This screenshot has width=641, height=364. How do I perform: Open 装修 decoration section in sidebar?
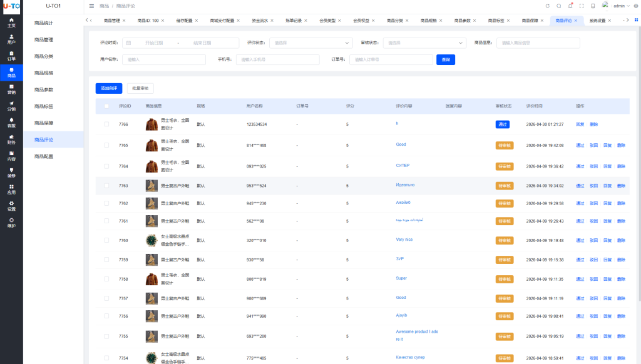(11, 173)
